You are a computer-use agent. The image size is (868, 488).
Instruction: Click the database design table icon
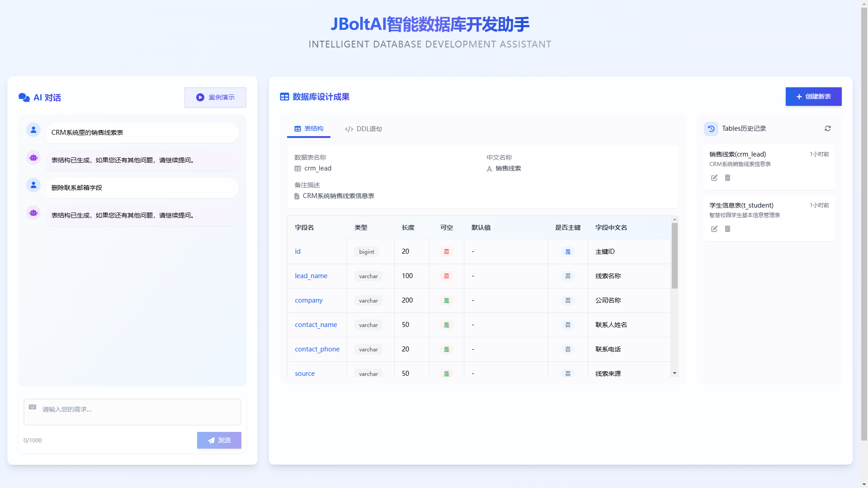[x=284, y=97]
